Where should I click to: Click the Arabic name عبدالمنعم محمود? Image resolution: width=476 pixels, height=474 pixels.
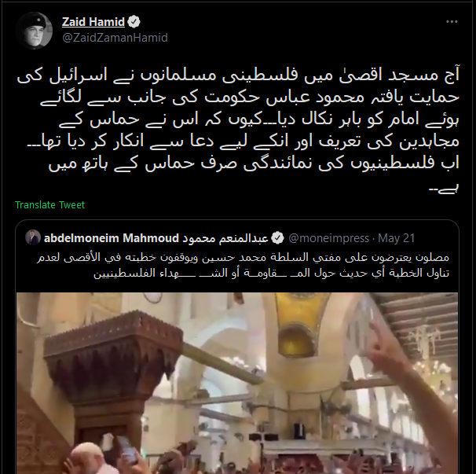(x=225, y=238)
